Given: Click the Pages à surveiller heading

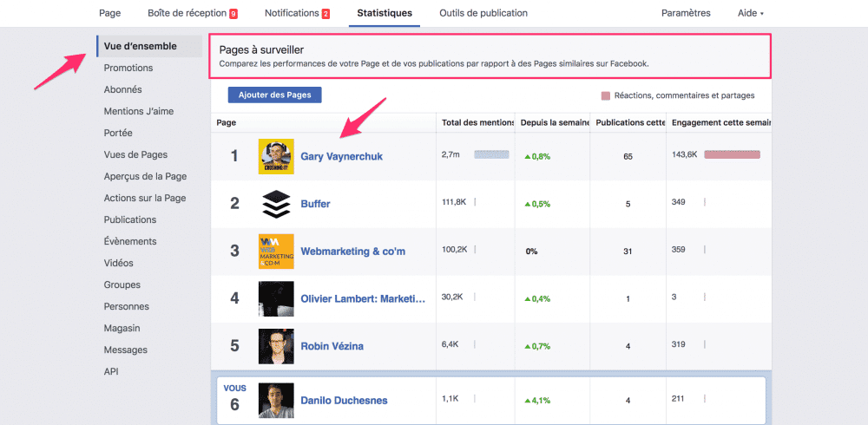Looking at the screenshot, I should tap(261, 49).
